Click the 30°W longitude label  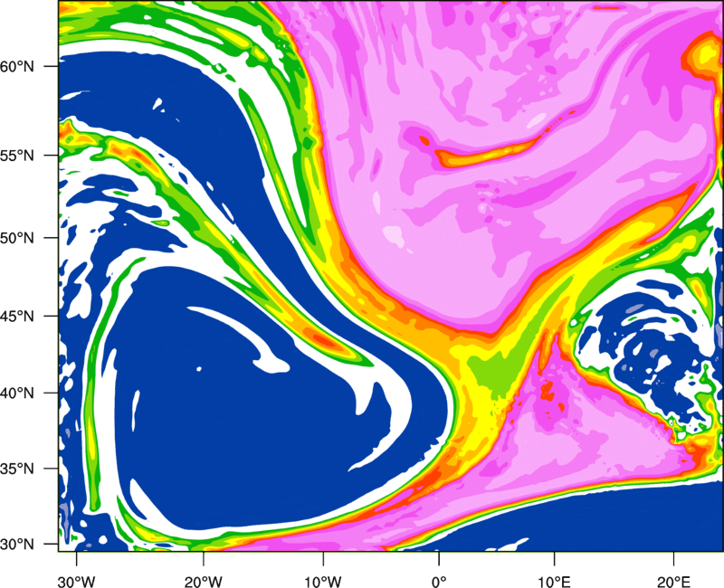click(x=76, y=582)
